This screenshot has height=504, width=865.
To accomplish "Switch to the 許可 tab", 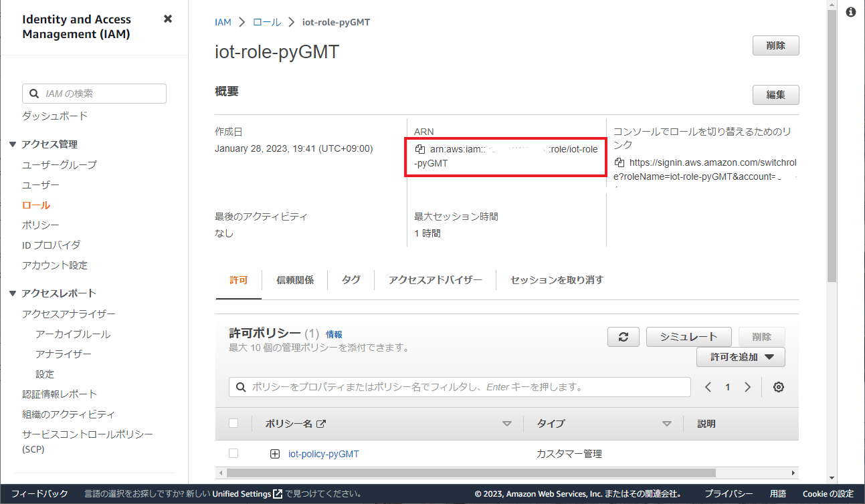I will [238, 280].
